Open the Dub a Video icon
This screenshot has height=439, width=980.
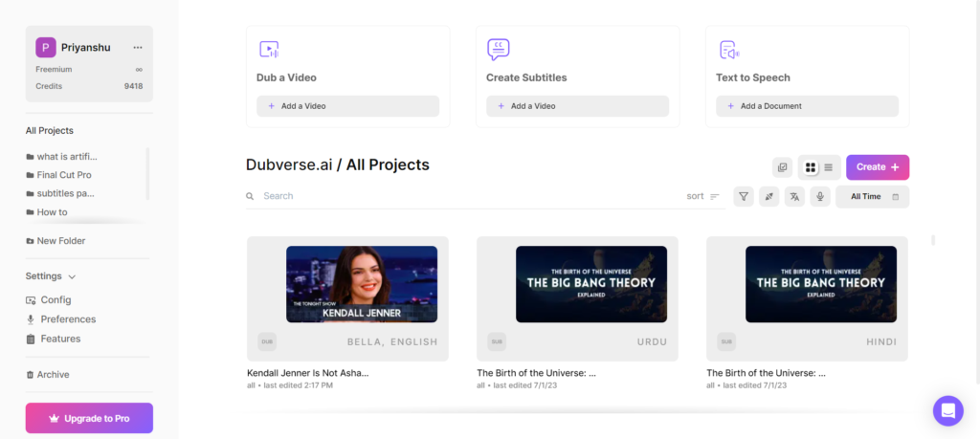(x=269, y=50)
